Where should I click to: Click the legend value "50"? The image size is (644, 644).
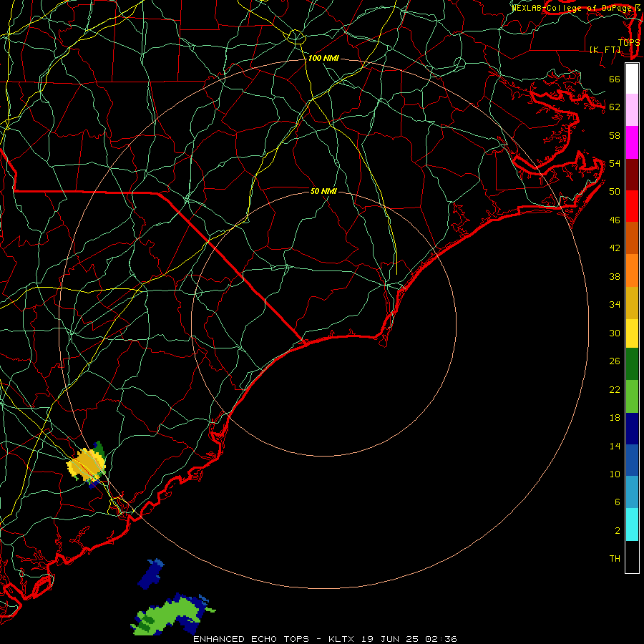tap(615, 192)
